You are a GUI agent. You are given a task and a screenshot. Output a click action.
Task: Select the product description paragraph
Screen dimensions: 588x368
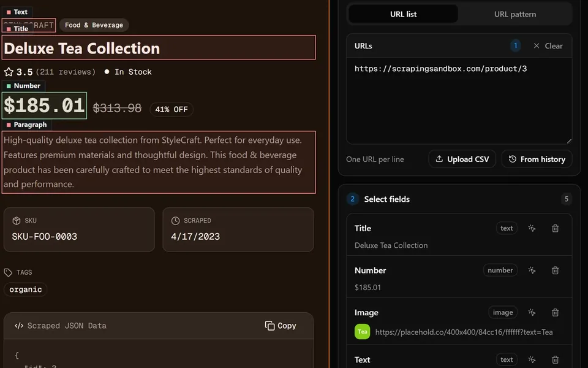[159, 162]
